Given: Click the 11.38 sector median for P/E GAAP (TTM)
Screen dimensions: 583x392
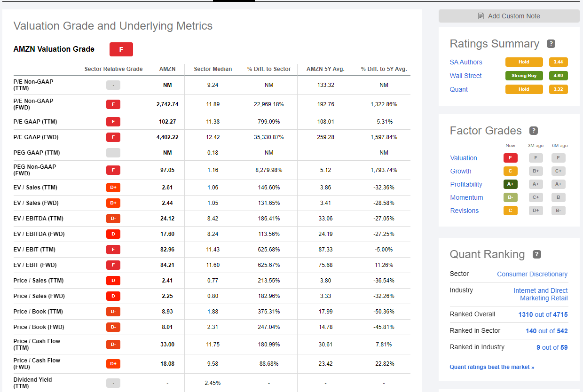Looking at the screenshot, I should (213, 122).
